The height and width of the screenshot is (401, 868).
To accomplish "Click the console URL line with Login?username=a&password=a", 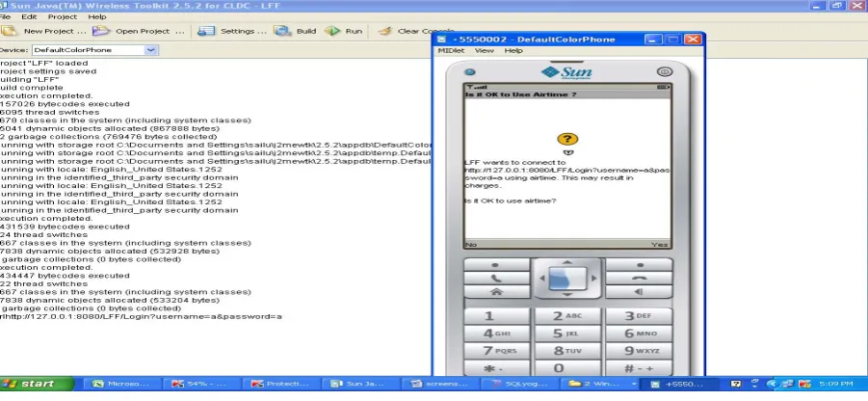I will click(142, 316).
